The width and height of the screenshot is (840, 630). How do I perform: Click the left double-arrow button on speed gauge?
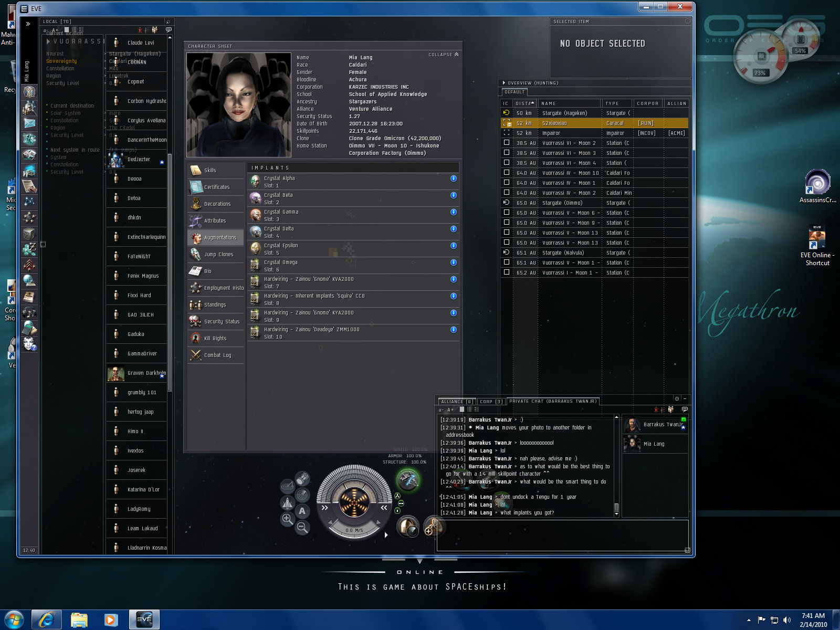324,508
